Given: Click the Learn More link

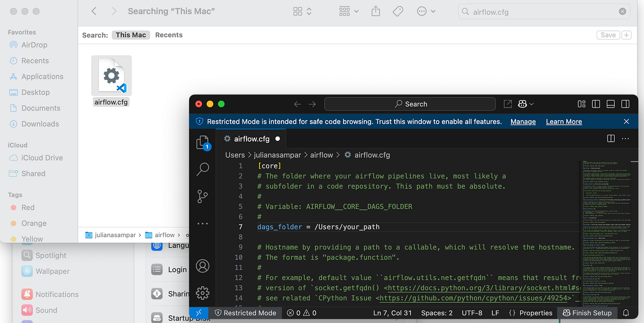Looking at the screenshot, I should click(x=564, y=121).
